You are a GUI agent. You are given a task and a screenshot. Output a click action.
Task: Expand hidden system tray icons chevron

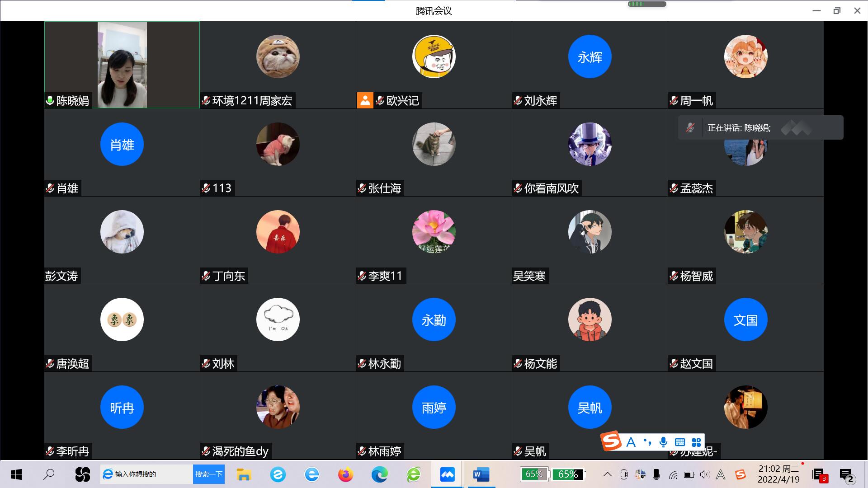pos(608,474)
